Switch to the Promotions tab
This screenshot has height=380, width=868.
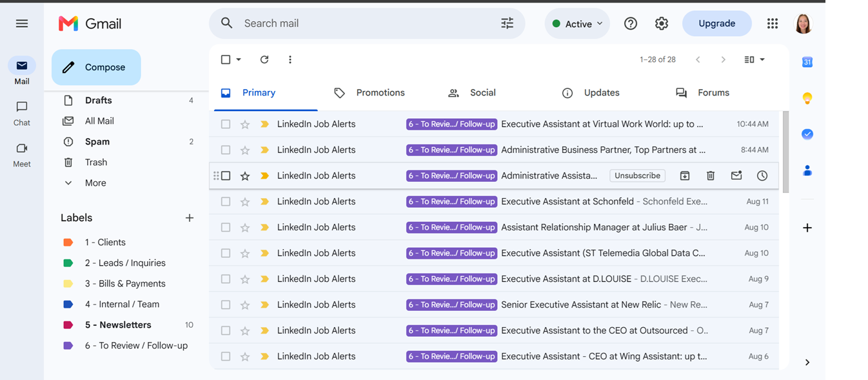pos(369,93)
